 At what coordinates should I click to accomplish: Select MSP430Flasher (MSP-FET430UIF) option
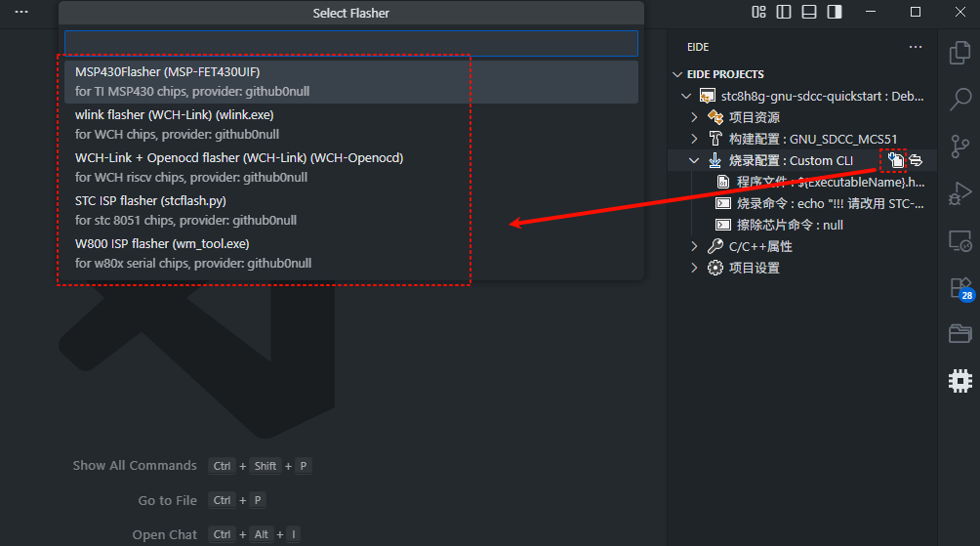click(x=351, y=82)
